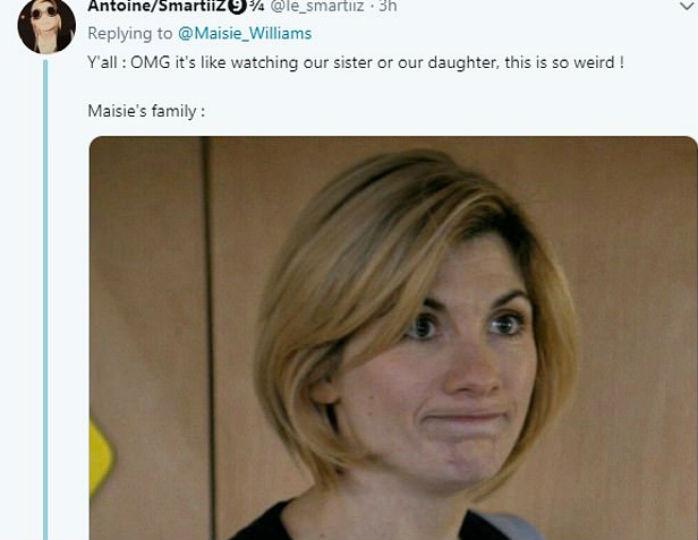Click the "OMG it's like watching" tweet text
This screenshot has width=698, height=540.
[x=214, y=62]
